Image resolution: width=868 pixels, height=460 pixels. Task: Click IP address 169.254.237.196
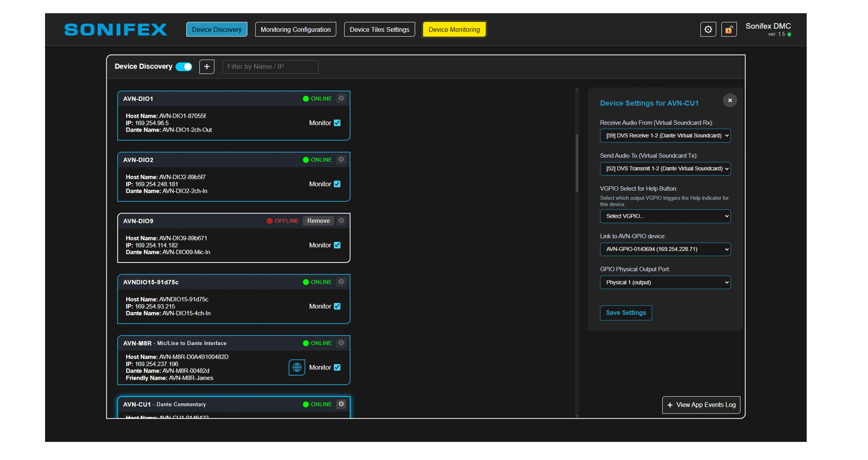point(157,364)
